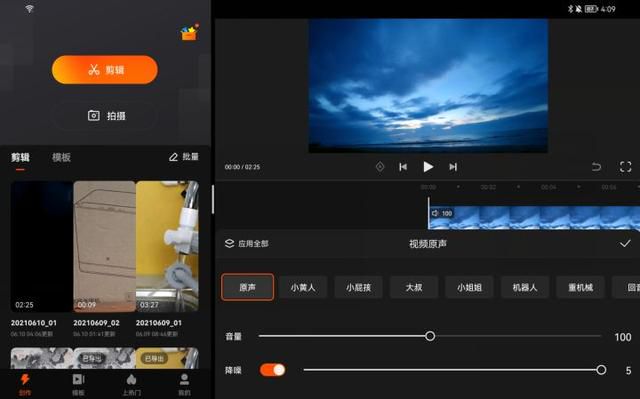Undo the last edit
Screen dimensions: 640x399
(596, 167)
